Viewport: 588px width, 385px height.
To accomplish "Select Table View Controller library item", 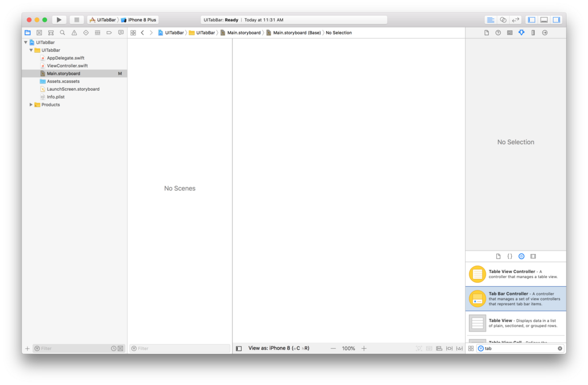I will click(x=516, y=274).
